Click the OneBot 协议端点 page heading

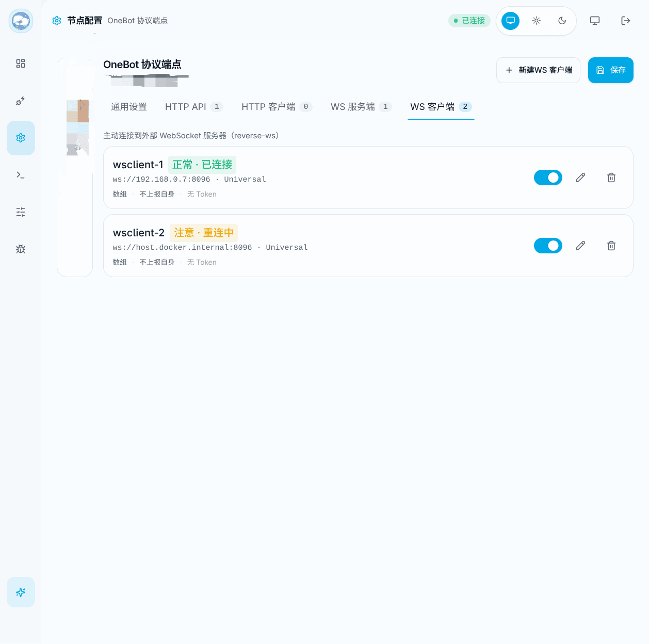point(142,65)
